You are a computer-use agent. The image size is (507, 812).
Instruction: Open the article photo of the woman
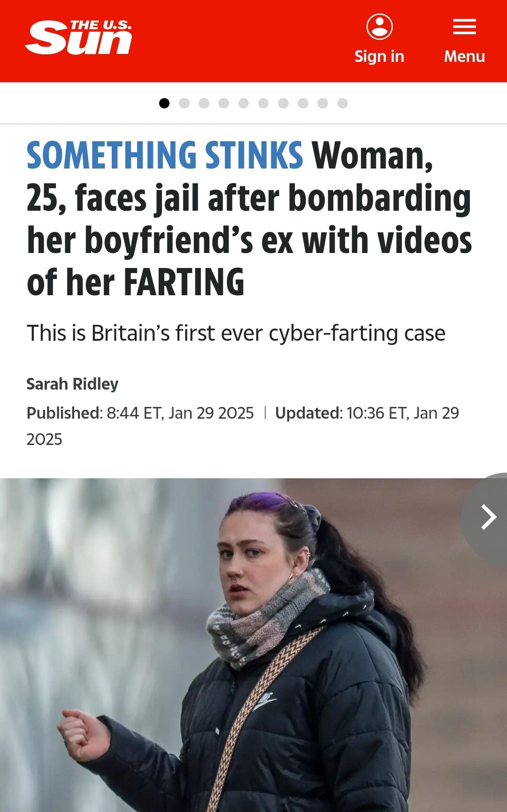pyautogui.click(x=253, y=645)
